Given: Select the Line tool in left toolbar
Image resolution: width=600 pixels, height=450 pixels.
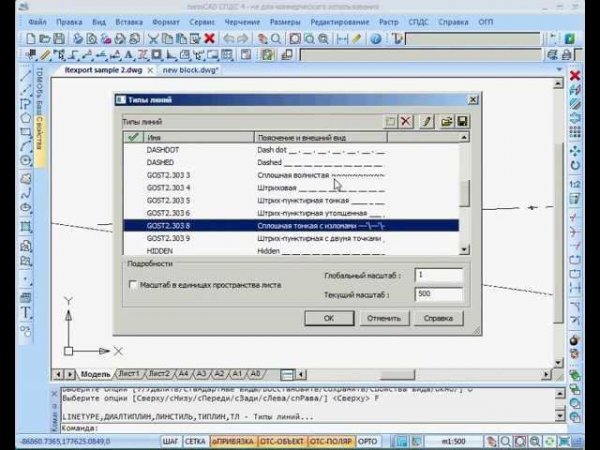Looking at the screenshot, I should pyautogui.click(x=26, y=75).
